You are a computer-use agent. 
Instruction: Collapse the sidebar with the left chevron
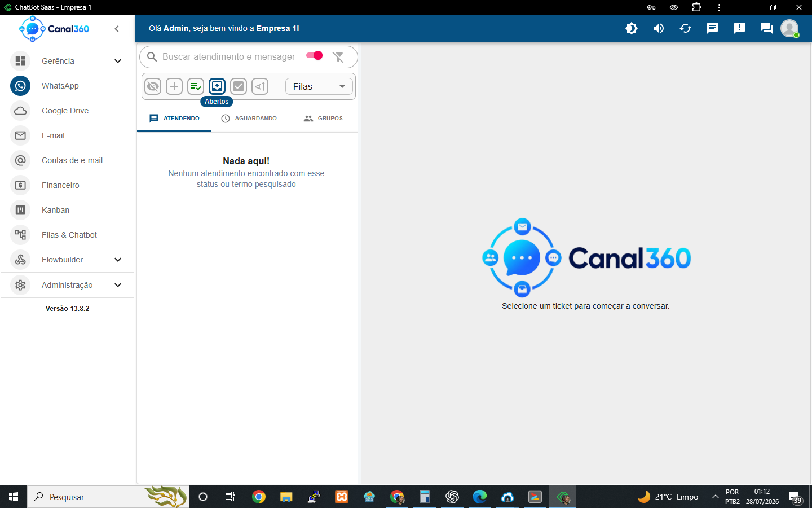pyautogui.click(x=117, y=29)
